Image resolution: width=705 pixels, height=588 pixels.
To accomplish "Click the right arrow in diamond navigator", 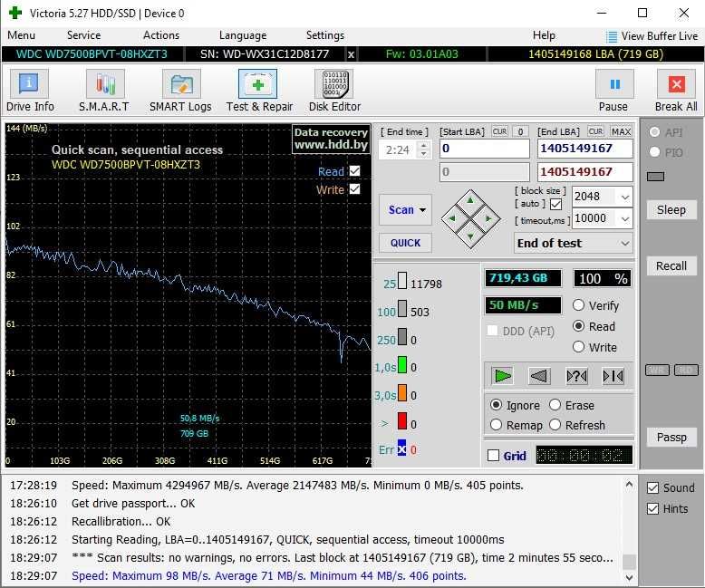I will click(488, 218).
